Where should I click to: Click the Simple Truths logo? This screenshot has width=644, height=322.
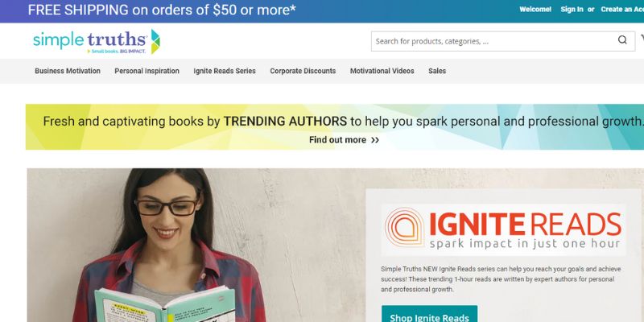click(96, 42)
